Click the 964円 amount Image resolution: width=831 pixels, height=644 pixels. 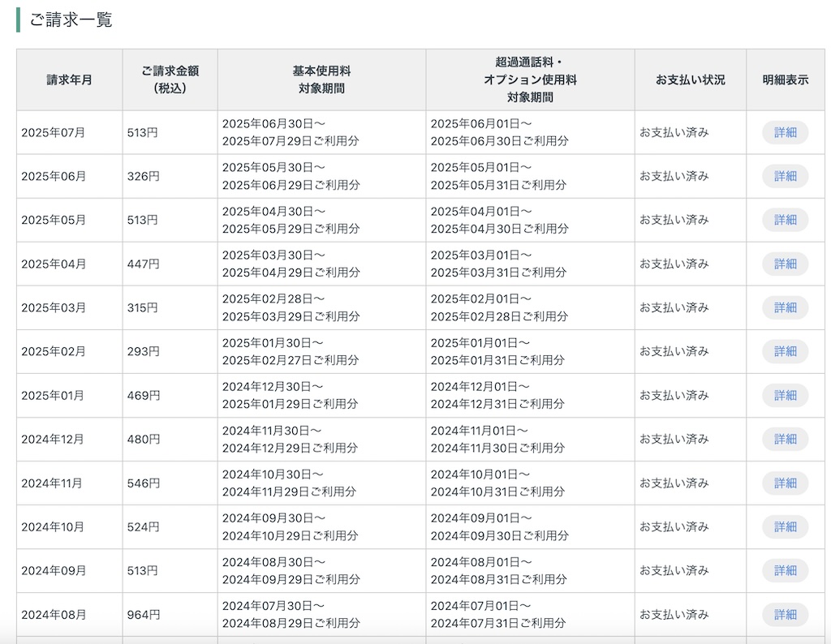[x=143, y=615]
